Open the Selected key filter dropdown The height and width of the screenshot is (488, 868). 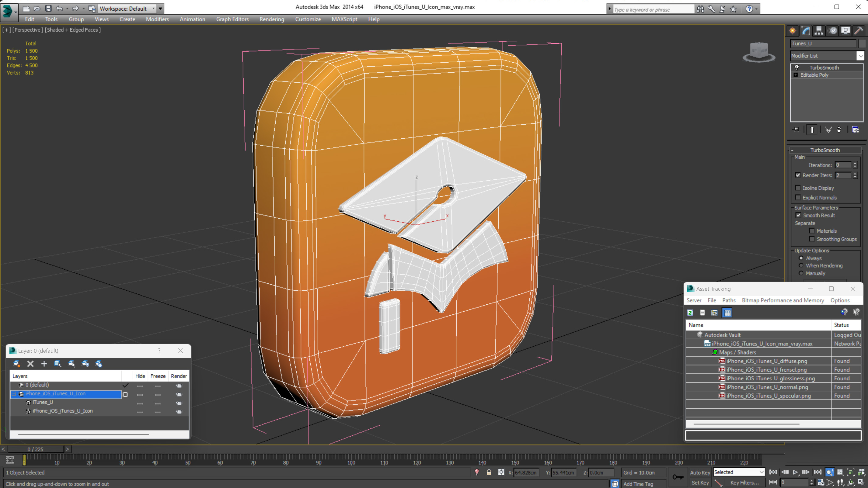pyautogui.click(x=762, y=472)
